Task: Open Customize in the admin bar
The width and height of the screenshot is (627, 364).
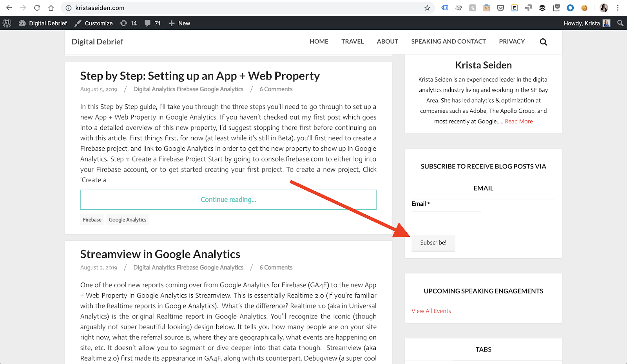Action: (x=94, y=23)
